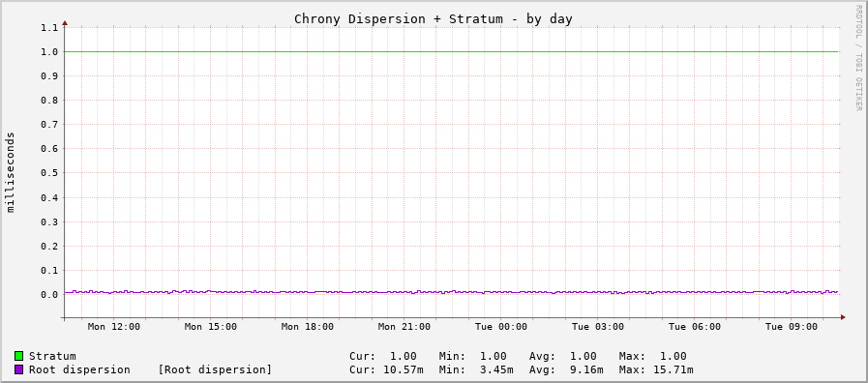Click the 'Stratum' legend label
The height and width of the screenshot is (383, 868).
pos(52,356)
